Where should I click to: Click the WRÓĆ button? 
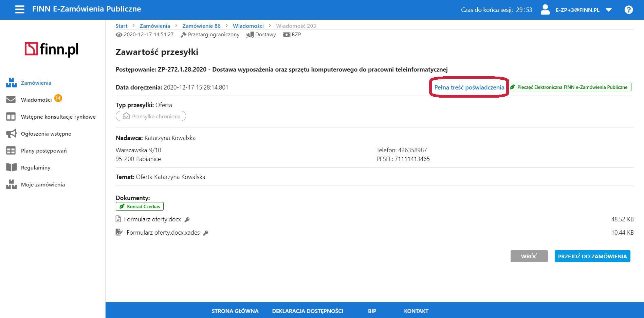[529, 256]
